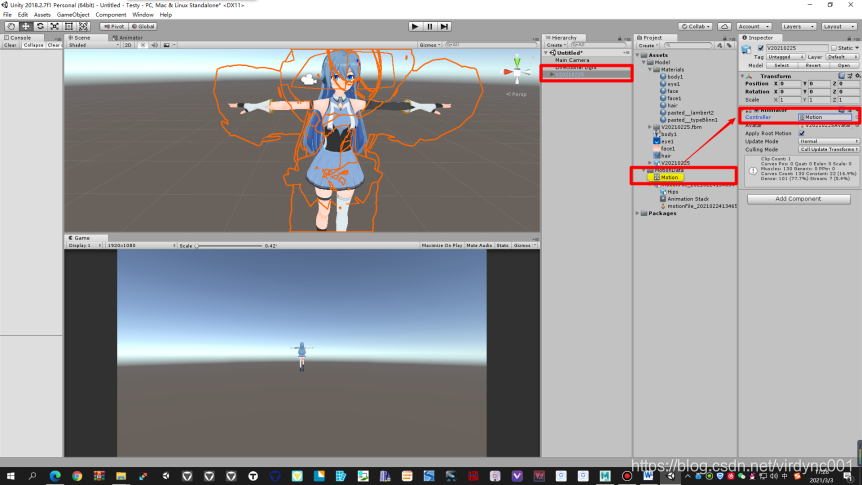
Task: Select the Rotate tool
Action: tap(40, 26)
